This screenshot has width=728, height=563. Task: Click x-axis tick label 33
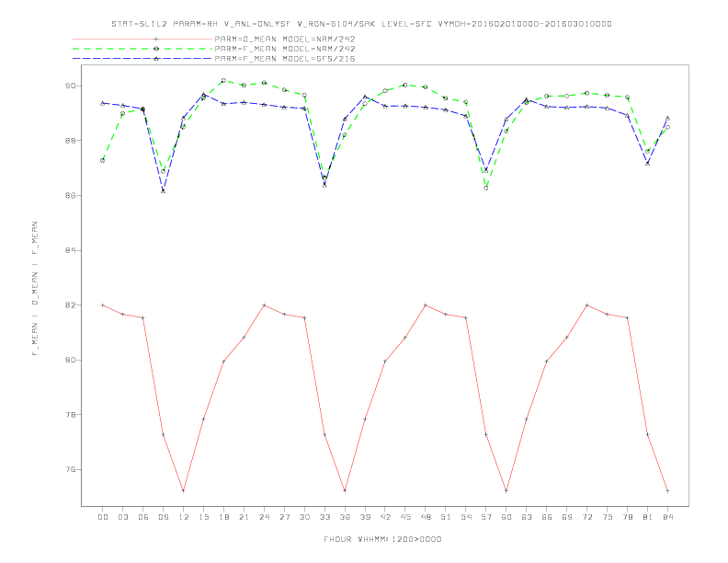(324, 517)
